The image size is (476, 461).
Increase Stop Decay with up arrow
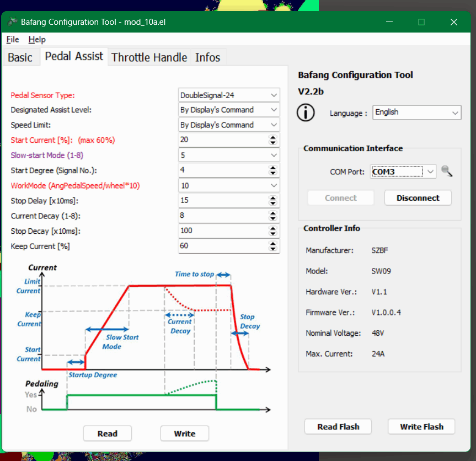[x=272, y=228]
